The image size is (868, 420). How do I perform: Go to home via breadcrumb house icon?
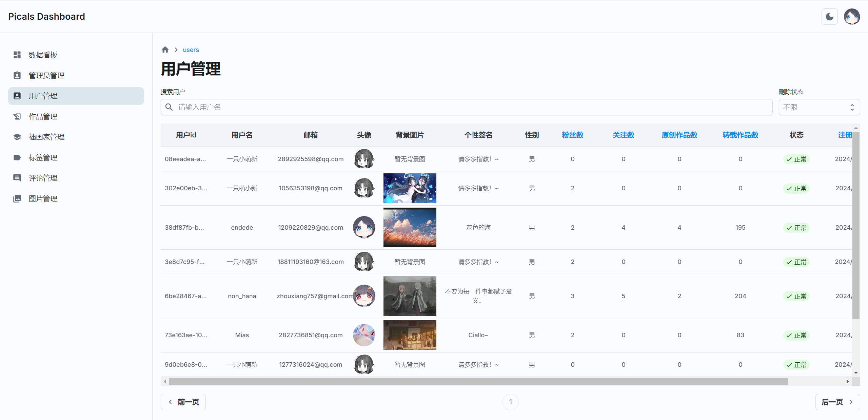click(x=165, y=50)
